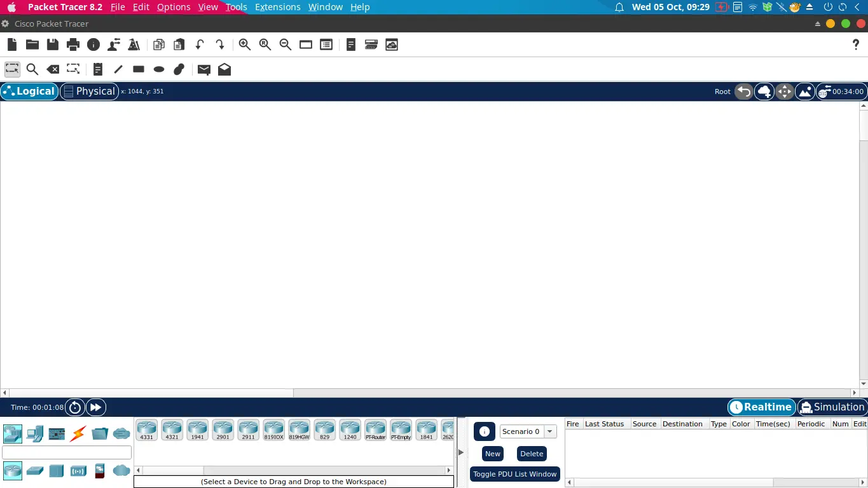
Task: Create a new file with New icon
Action: (12, 44)
